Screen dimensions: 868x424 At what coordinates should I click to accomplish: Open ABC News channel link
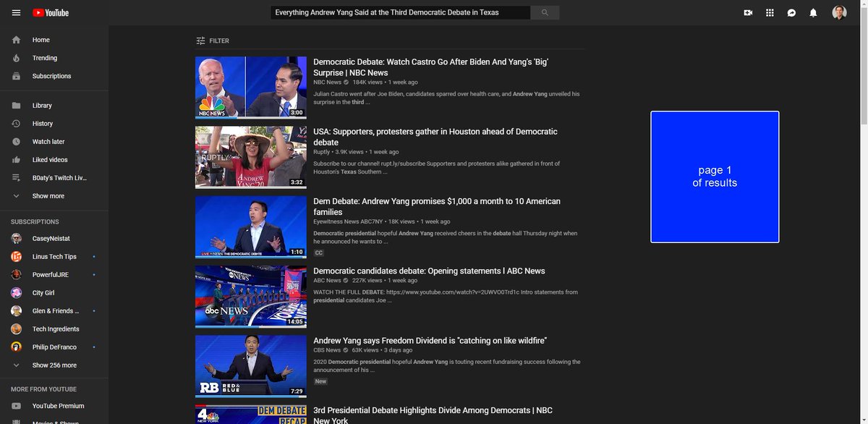[327, 281]
